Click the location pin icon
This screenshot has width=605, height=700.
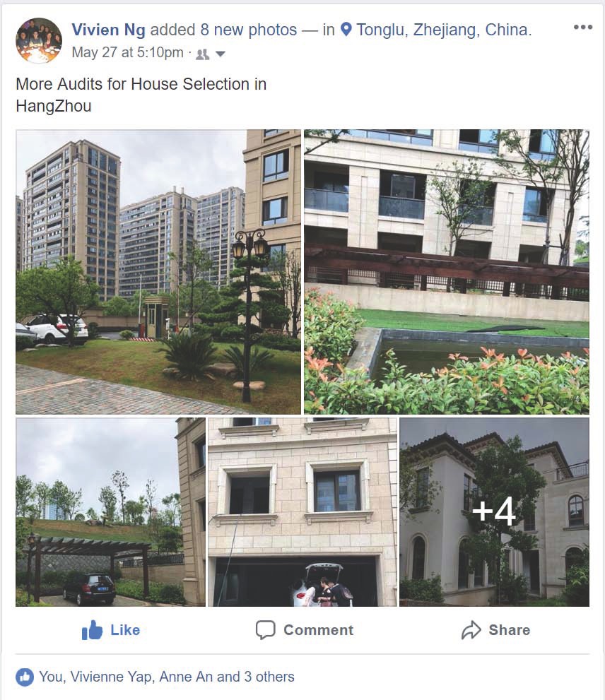point(346,30)
